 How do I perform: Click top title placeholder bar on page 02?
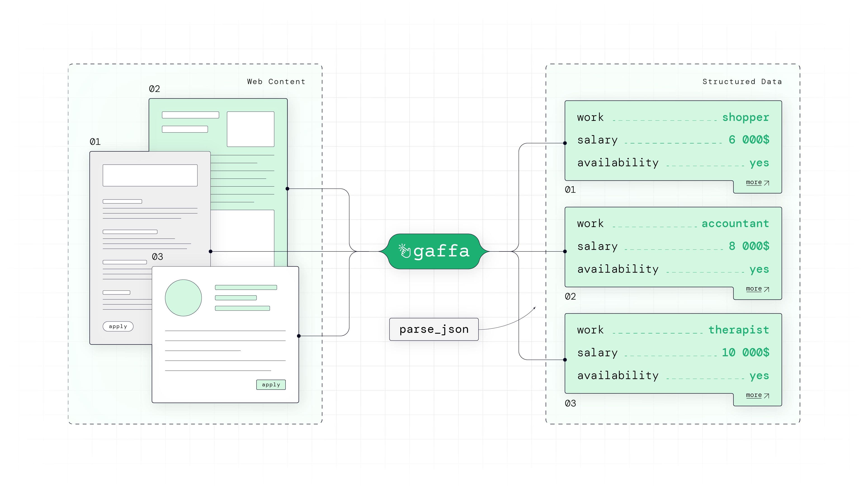click(x=190, y=115)
